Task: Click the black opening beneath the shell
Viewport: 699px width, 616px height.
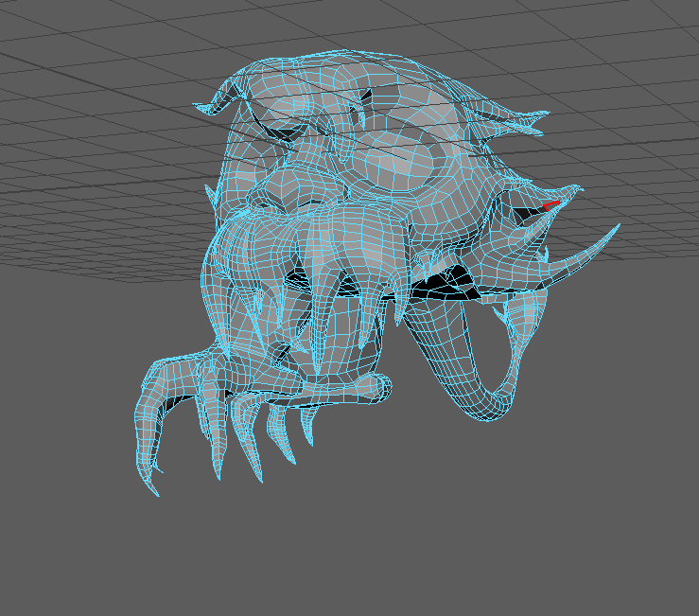Action: click(443, 283)
